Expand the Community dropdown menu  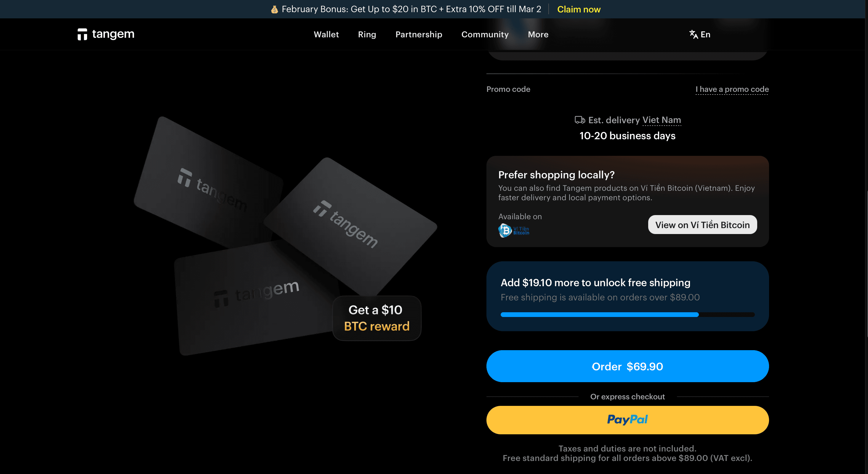tap(485, 34)
